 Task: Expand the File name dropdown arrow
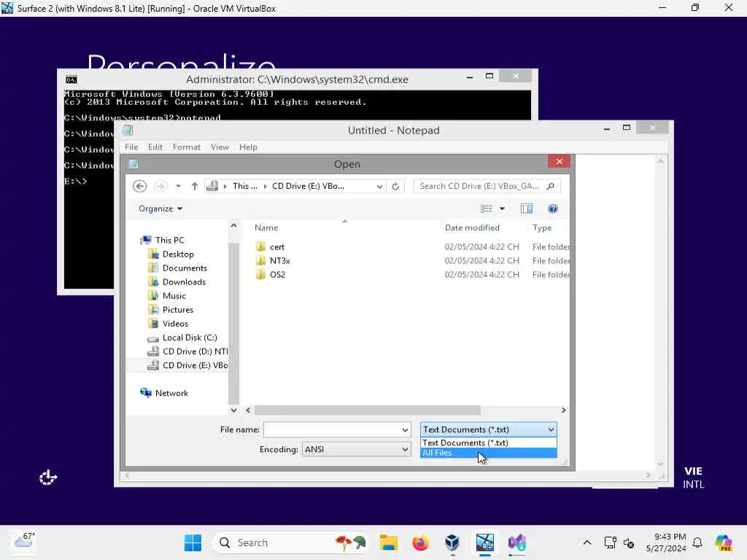pyautogui.click(x=405, y=429)
